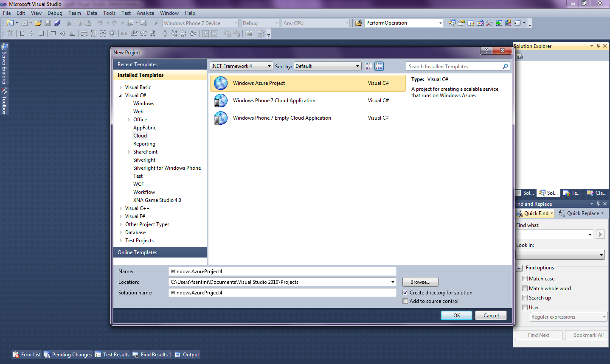Expand the Other Project Types node
The width and height of the screenshot is (610, 364).
pos(121,224)
